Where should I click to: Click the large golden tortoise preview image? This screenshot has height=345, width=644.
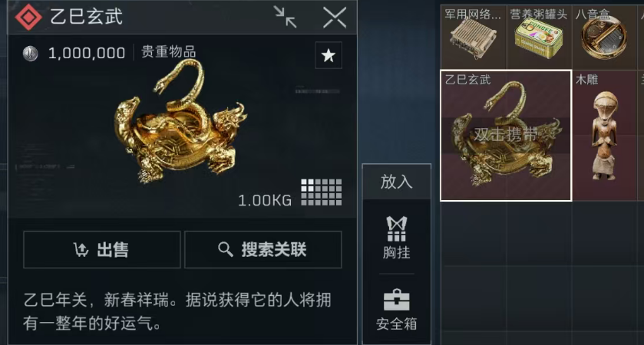(x=180, y=122)
